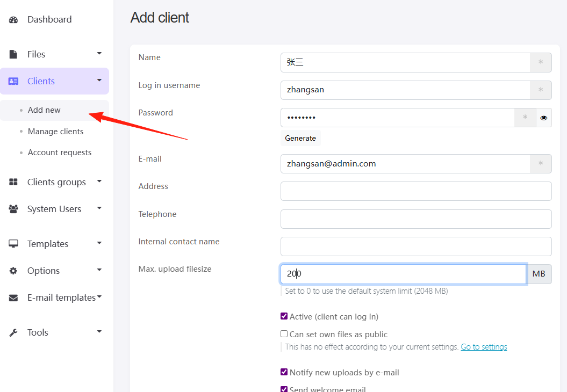Viewport: 567px width, 392px height.
Task: Expand the Files menu arrow
Action: pos(99,54)
